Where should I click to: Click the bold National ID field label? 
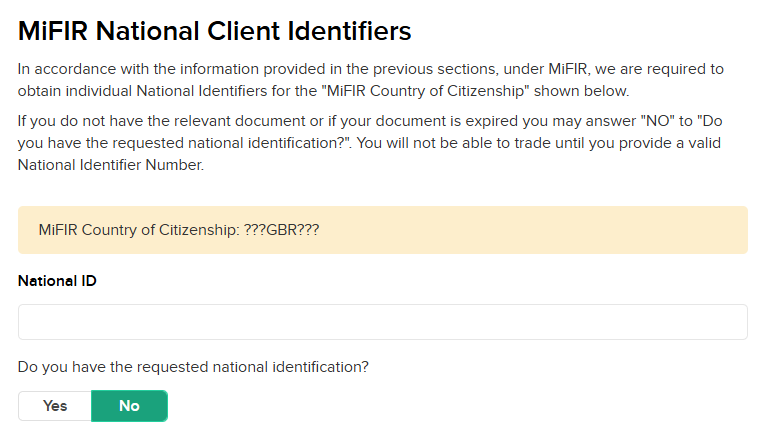(x=57, y=280)
